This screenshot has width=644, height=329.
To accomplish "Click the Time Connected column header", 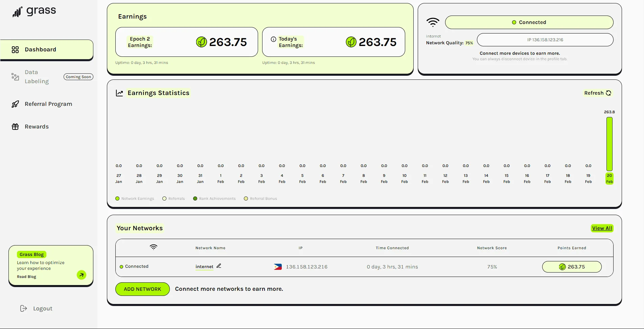I will click(x=392, y=248).
